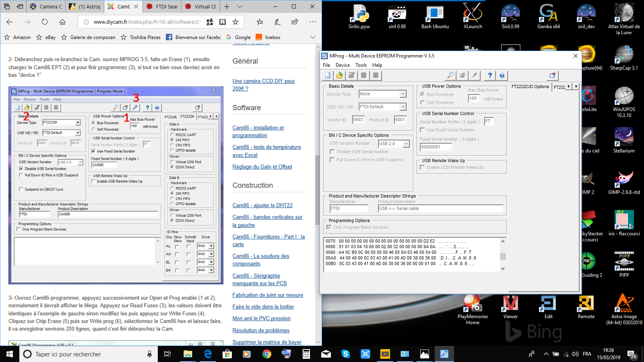This screenshot has height=362, width=644.
Task: Go to the Edge home page
Action: tap(62, 22)
